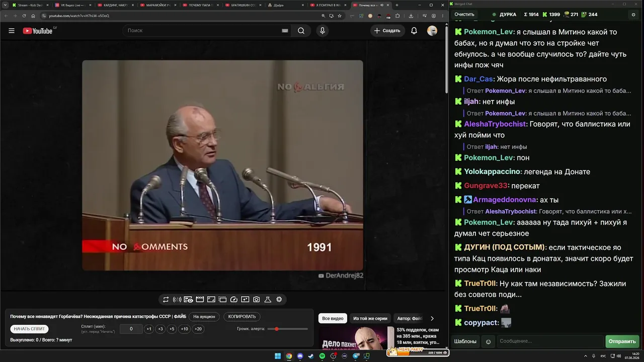Open the flask experiments icon under video
The height and width of the screenshot is (362, 644).
[268, 300]
